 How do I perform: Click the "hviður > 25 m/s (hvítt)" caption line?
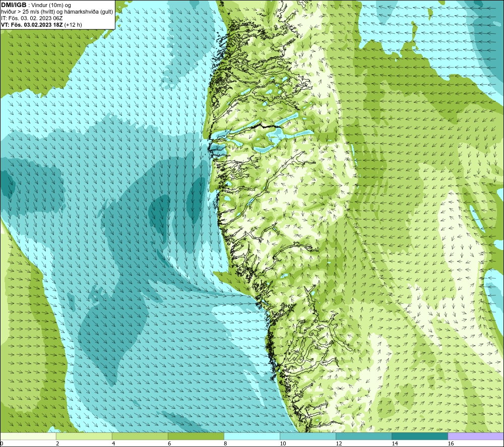pos(57,12)
